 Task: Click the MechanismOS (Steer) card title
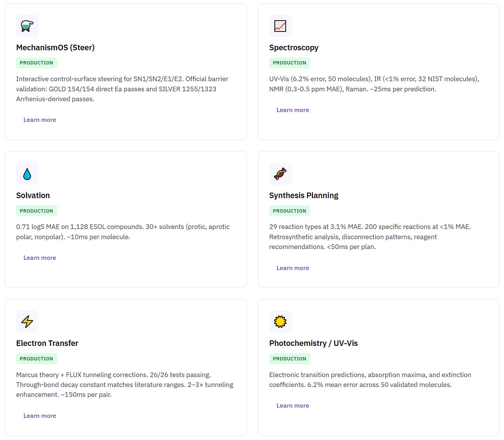(x=55, y=48)
